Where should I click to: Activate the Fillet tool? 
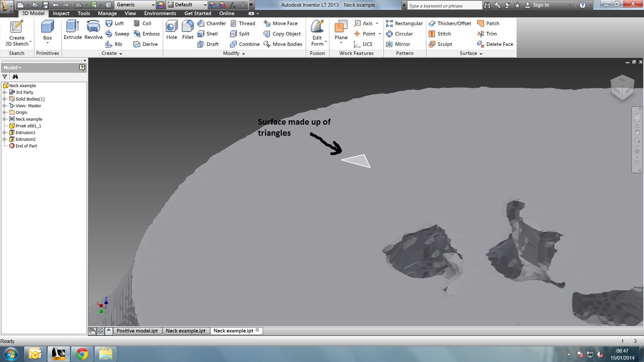pos(187,30)
